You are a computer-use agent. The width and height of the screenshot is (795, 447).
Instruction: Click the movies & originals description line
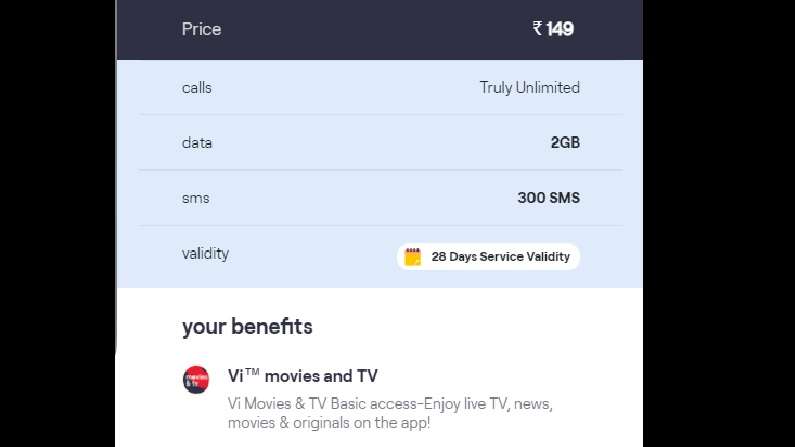[x=329, y=423]
